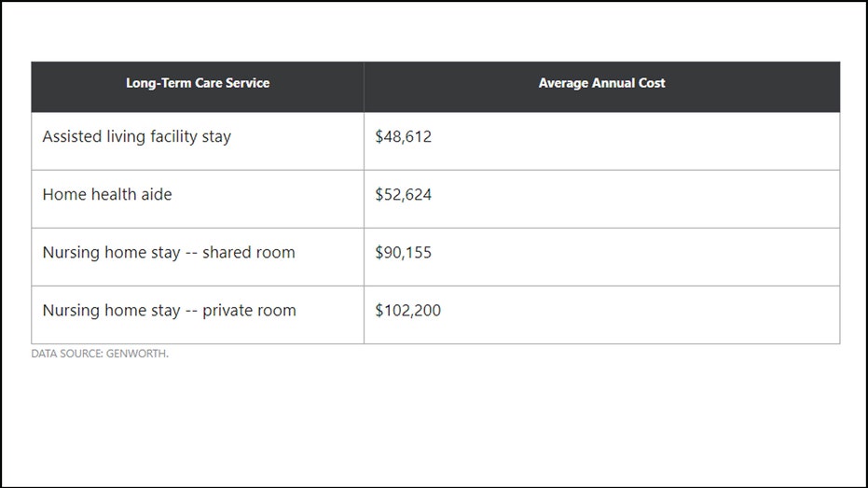Click the words private room in fourth row
Screen dimensions: 868x488
pos(249,311)
